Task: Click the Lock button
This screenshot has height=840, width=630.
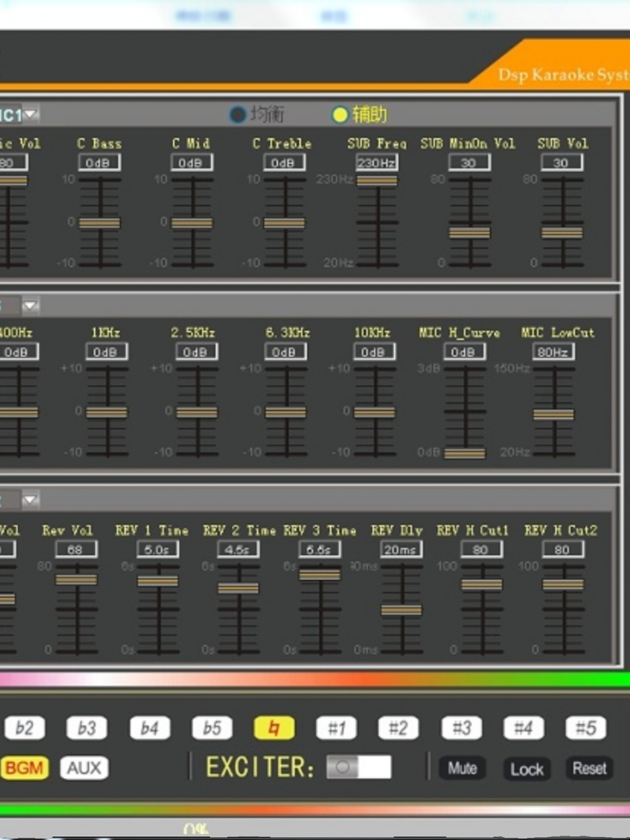Action: (527, 769)
